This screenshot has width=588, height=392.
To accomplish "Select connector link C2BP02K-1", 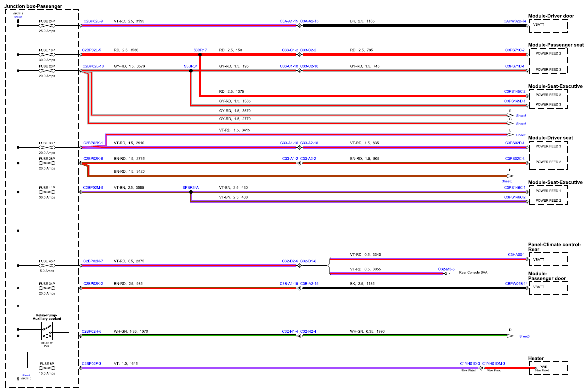I will (93, 143).
